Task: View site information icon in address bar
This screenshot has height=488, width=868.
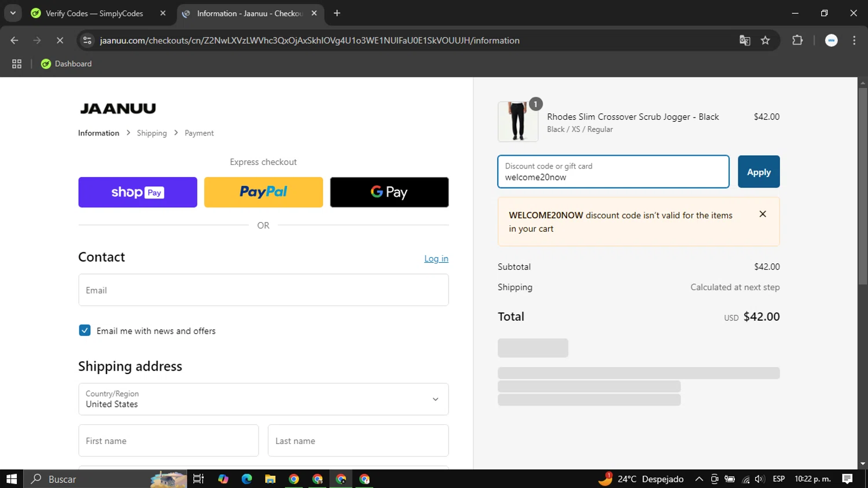Action: pos(87,41)
